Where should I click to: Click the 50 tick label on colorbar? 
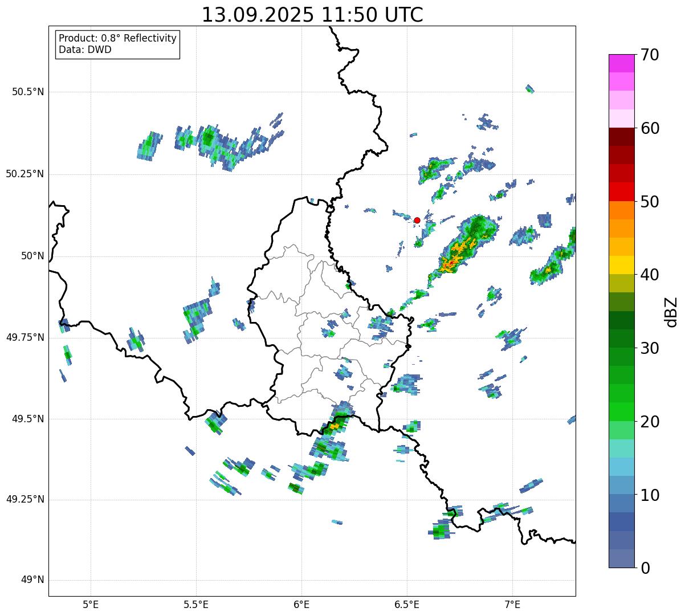(x=650, y=202)
